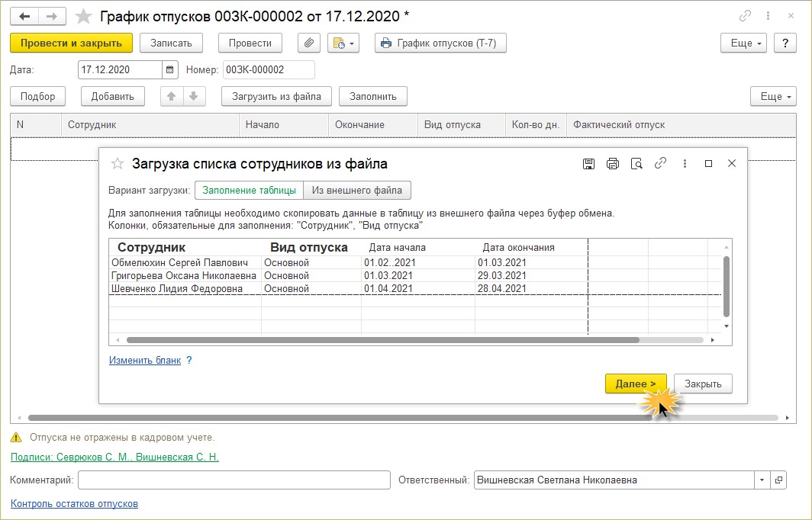Close the Загрузка списка сотрудников dialog
The width and height of the screenshot is (812, 520).
[732, 163]
